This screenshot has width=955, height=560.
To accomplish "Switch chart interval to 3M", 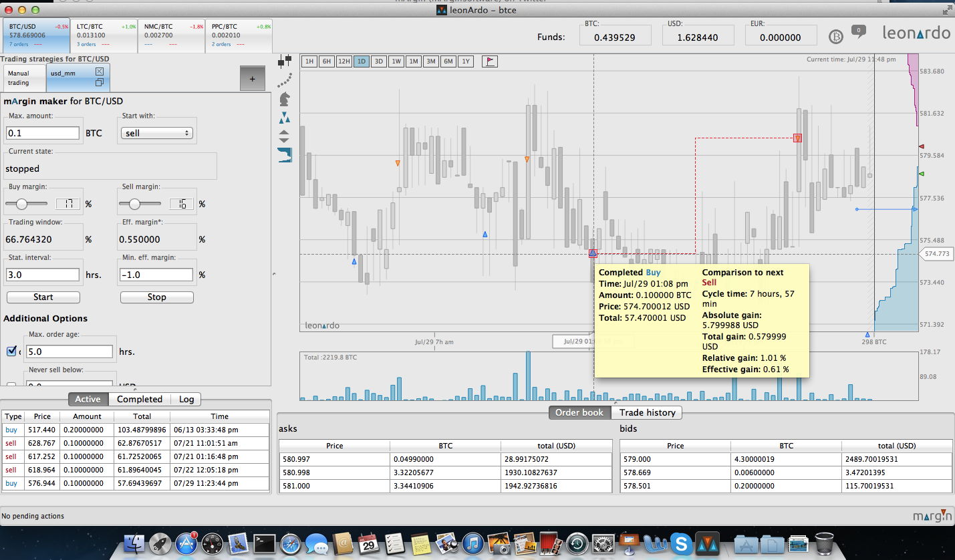I will click(431, 61).
